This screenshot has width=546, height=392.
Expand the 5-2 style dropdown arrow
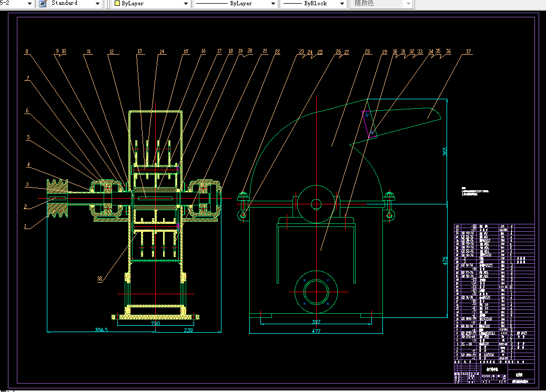(29, 4)
